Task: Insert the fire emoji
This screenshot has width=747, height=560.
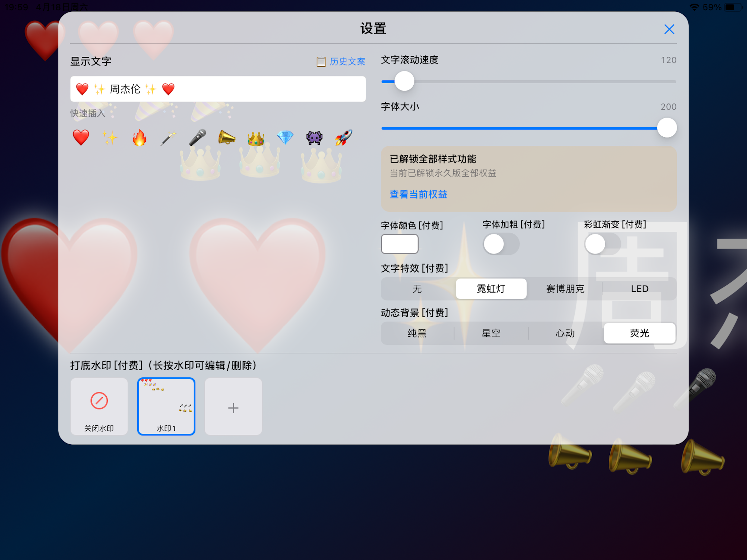Action: (x=139, y=138)
